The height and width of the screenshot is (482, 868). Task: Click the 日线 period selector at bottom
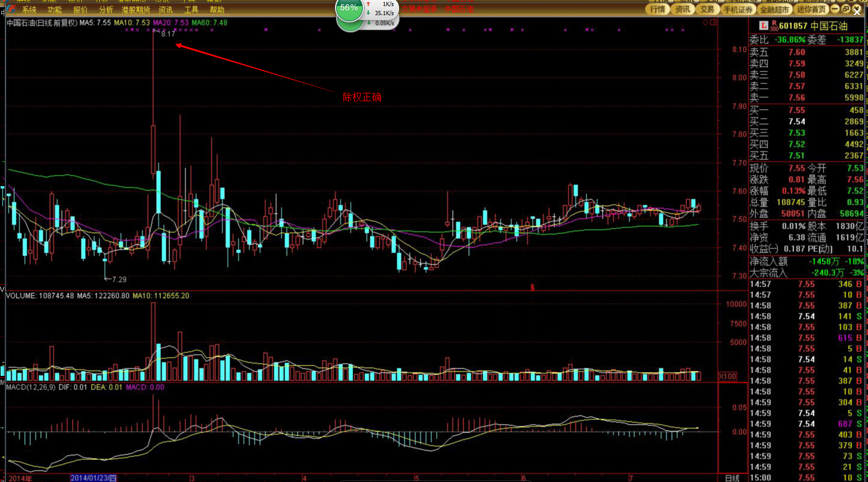coord(732,478)
